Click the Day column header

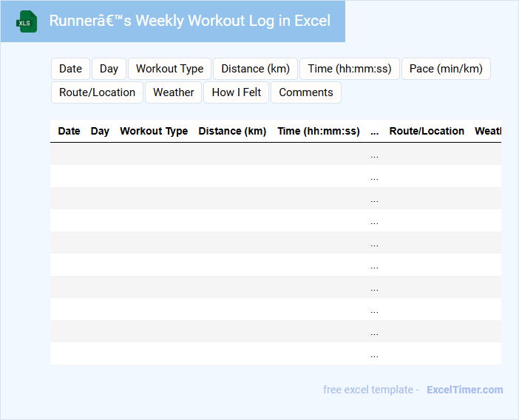click(100, 131)
